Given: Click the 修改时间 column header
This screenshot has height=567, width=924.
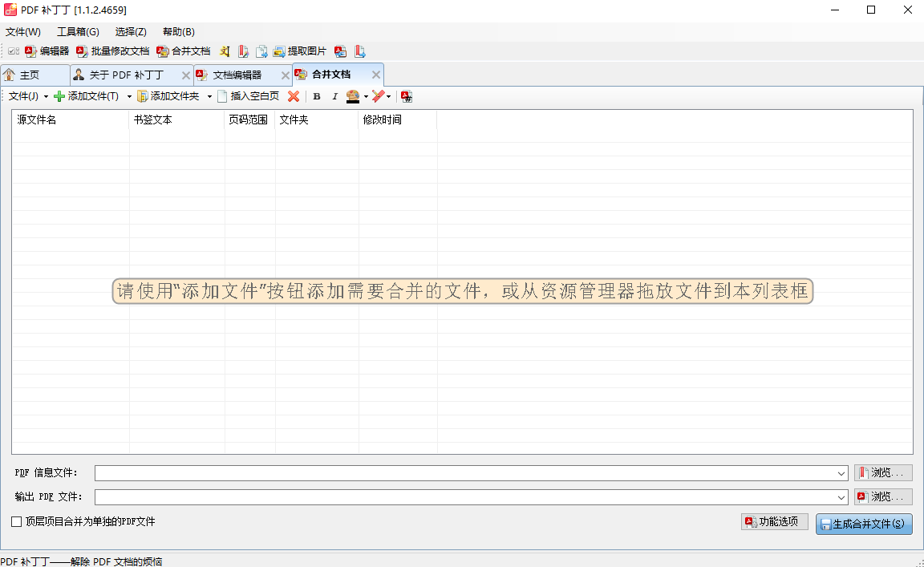Looking at the screenshot, I should [x=398, y=119].
